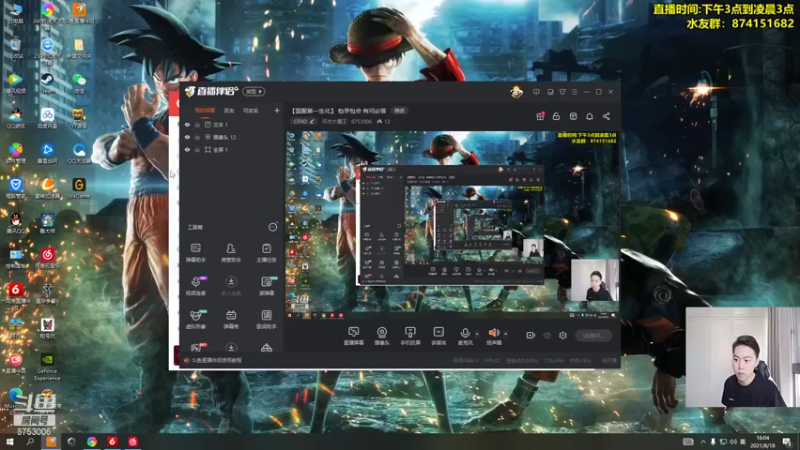The width and height of the screenshot is (800, 450).
Task: Open the 歌词助手 lyrics assistant tool
Action: [266, 319]
